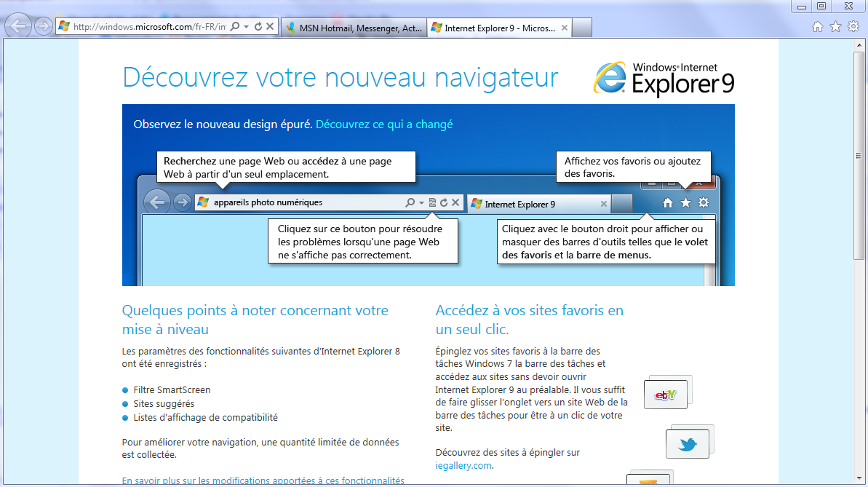Click the tooltip 'Cliquez avec le bouton droit'
This screenshot has width=868, height=487.
tap(606, 241)
